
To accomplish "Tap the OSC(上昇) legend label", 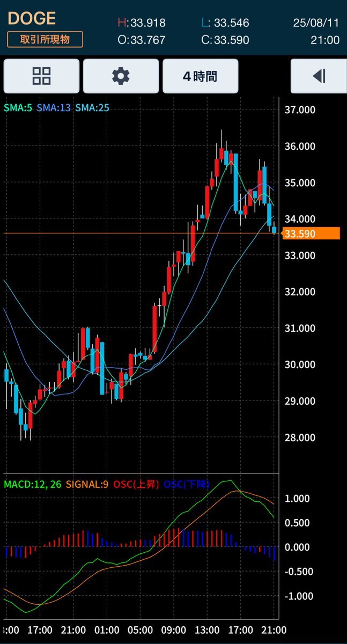I will 136,484.
